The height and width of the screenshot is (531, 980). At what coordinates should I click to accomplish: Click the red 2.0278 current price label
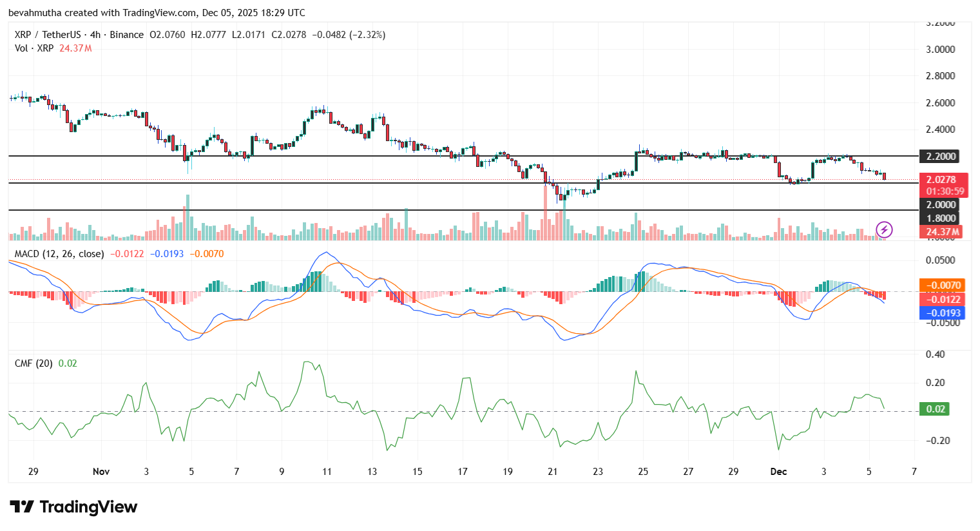941,180
